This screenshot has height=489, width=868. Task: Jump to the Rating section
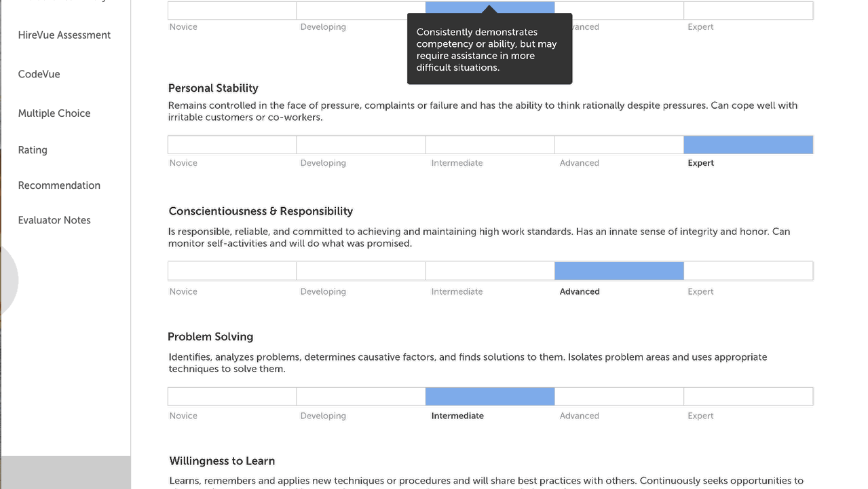point(33,150)
